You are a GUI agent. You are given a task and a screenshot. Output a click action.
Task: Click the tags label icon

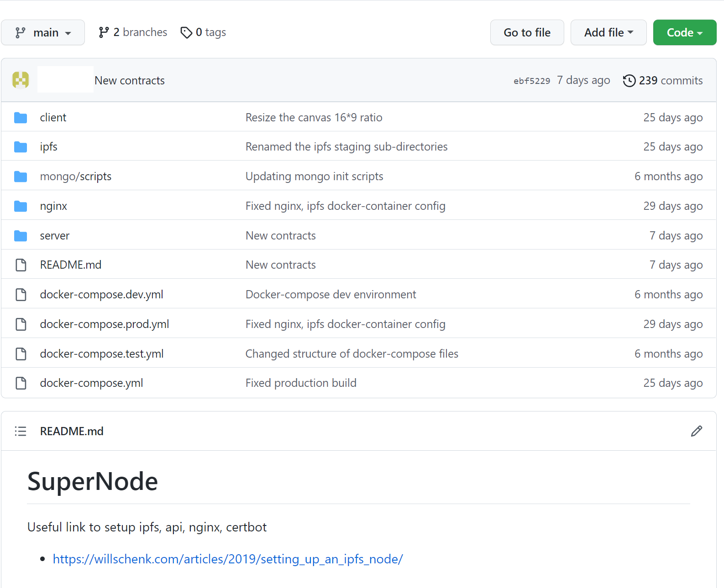pos(186,33)
